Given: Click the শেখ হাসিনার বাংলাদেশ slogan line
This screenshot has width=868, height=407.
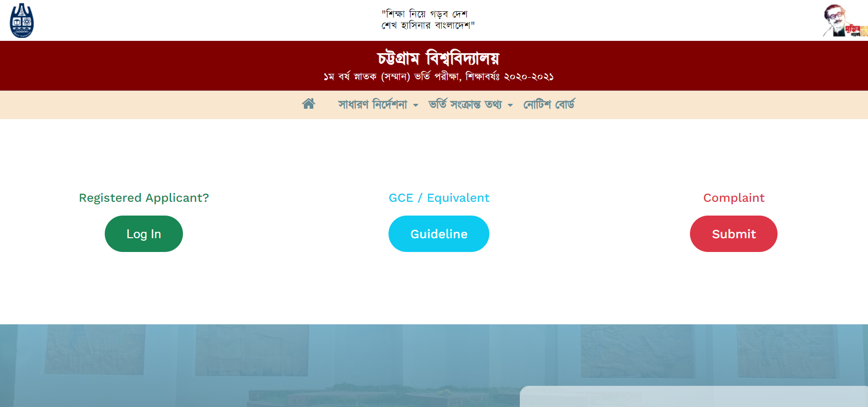Looking at the screenshot, I should pyautogui.click(x=428, y=26).
